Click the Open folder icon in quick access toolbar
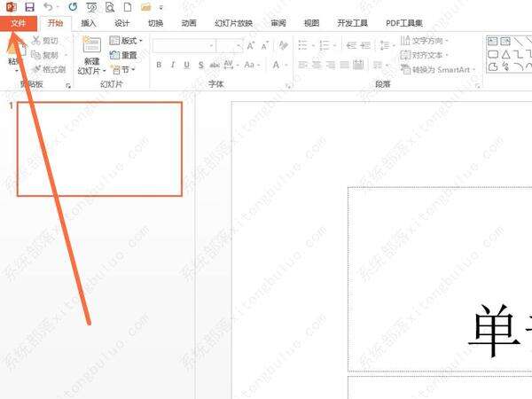Image resolution: width=532 pixels, height=399 pixels. [x=146, y=7]
